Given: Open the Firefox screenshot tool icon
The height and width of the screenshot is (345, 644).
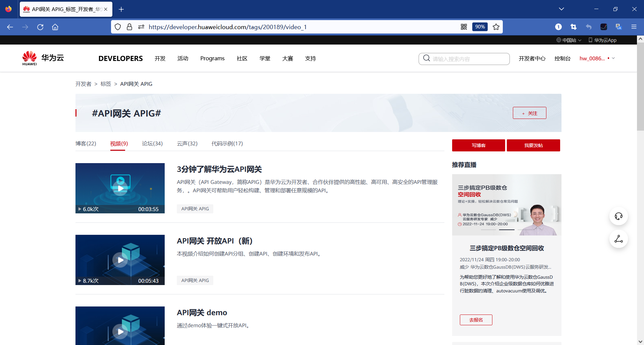Looking at the screenshot, I should pos(574,27).
